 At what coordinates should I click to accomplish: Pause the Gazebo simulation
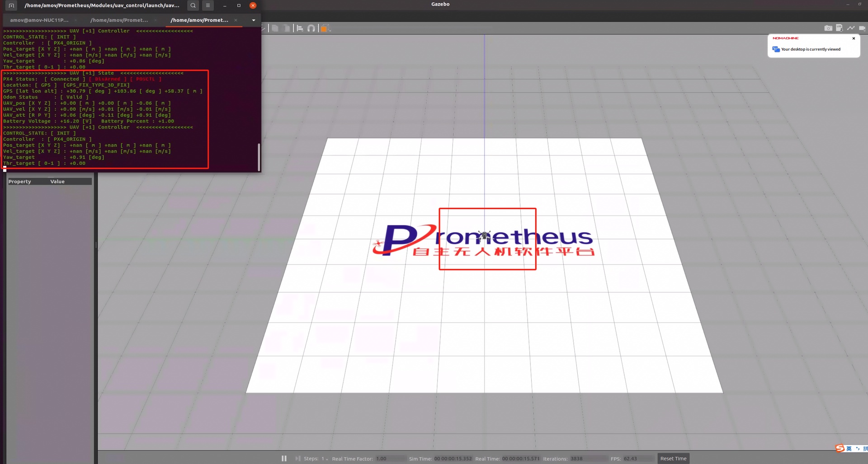(x=284, y=458)
